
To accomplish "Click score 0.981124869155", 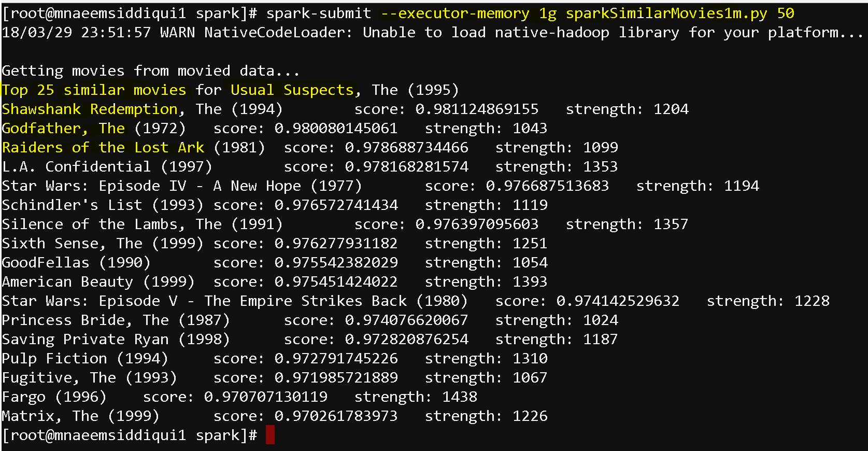I will coord(477,109).
